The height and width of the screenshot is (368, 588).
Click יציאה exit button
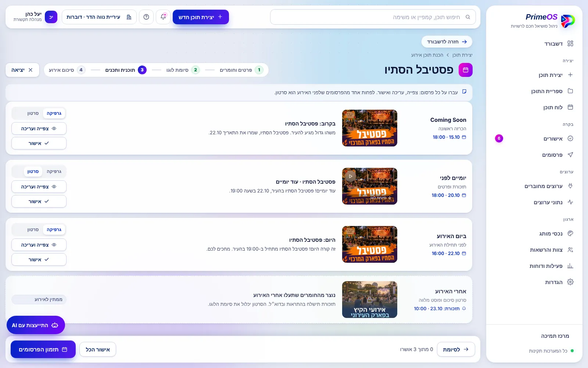pyautogui.click(x=22, y=70)
